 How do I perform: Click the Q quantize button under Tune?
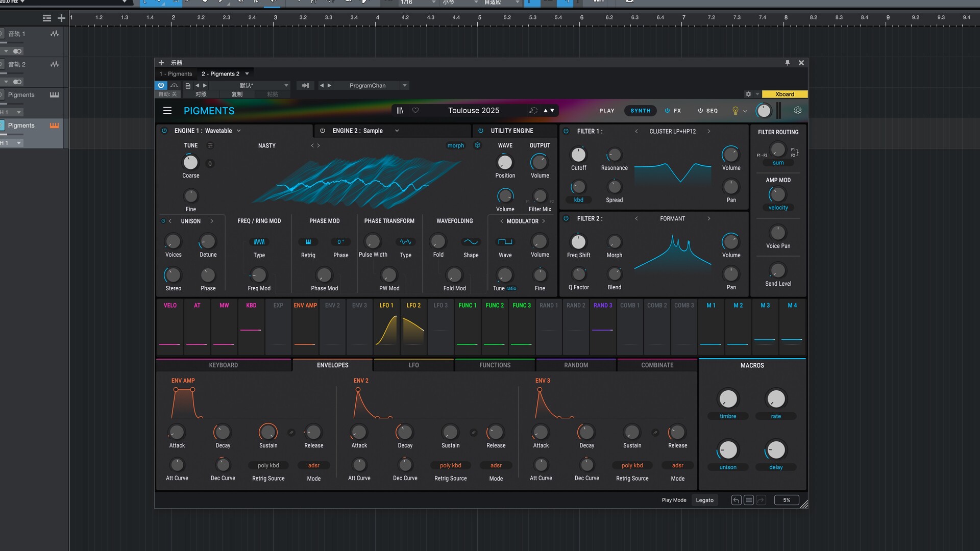[x=210, y=163]
